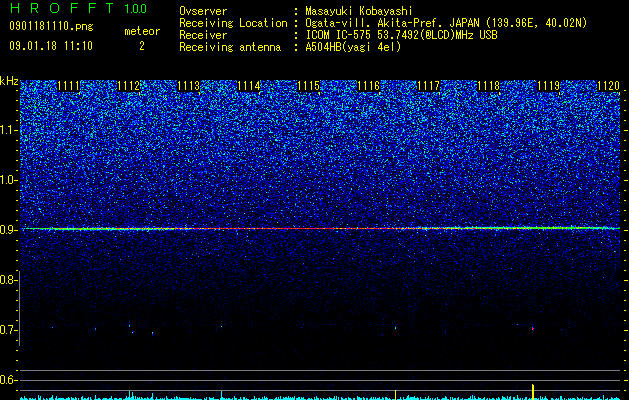Click the 1118 time marker

coord(489,86)
